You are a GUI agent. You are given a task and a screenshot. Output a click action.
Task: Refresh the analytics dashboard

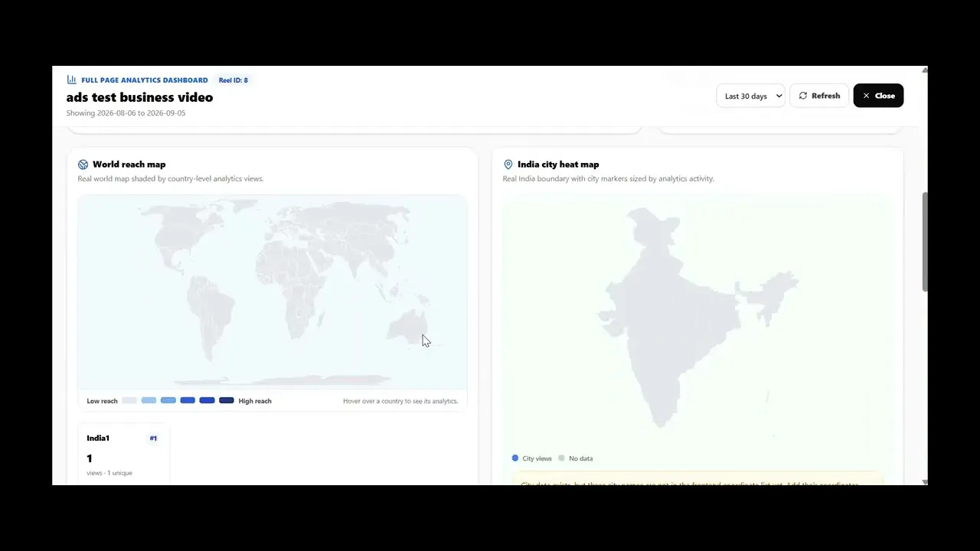pos(819,96)
